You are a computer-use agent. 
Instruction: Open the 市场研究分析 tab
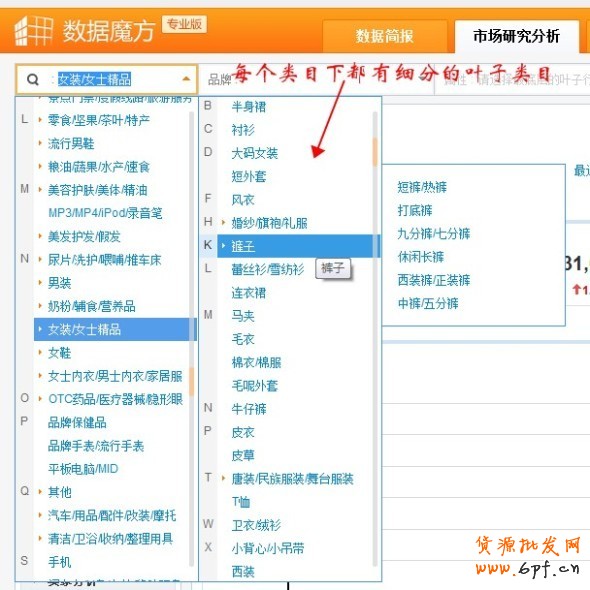point(516,36)
